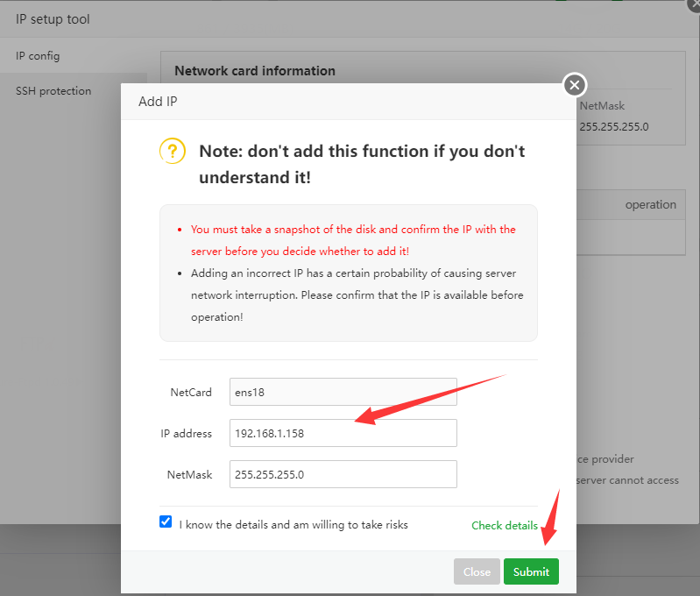The width and height of the screenshot is (700, 596).
Task: Close the IP setup tool window
Action: click(694, 4)
